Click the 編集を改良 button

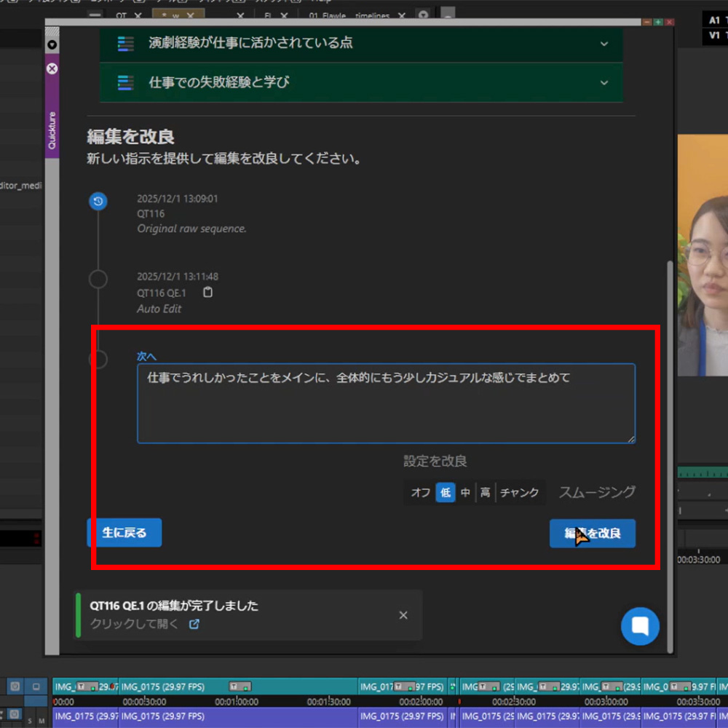592,534
